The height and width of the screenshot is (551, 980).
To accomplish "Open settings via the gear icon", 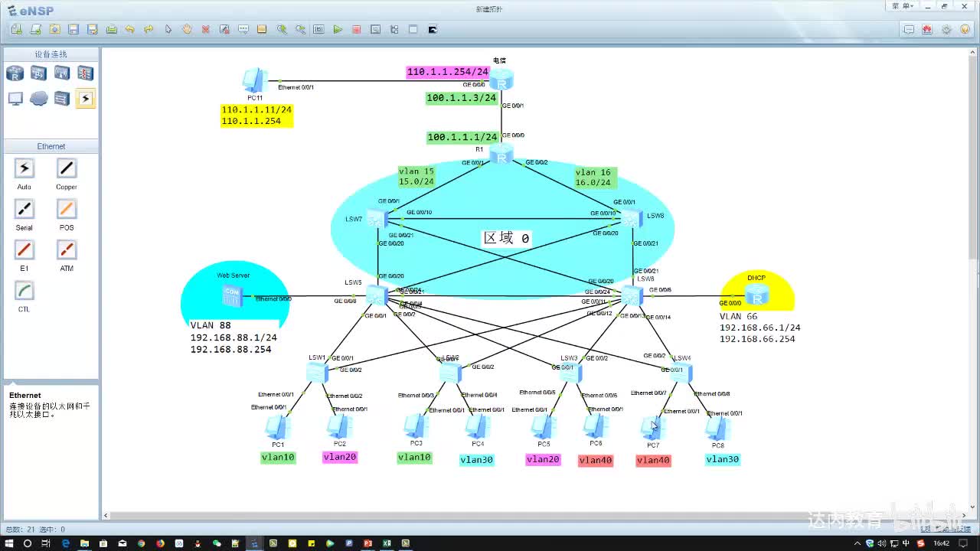I will (x=946, y=29).
